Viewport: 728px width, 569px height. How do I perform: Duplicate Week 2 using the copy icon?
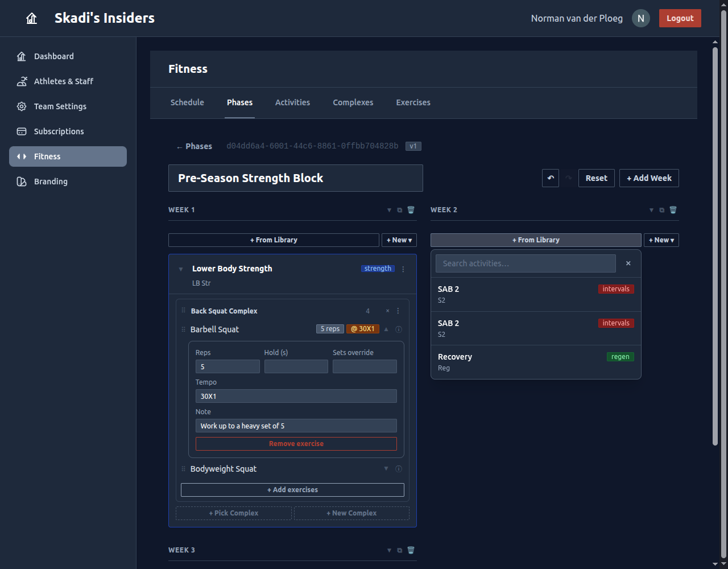click(x=662, y=210)
